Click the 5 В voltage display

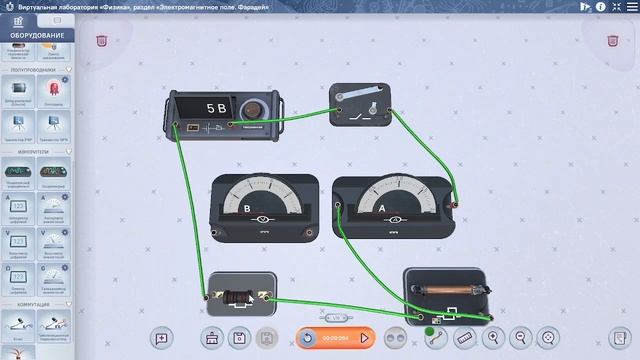(x=205, y=108)
